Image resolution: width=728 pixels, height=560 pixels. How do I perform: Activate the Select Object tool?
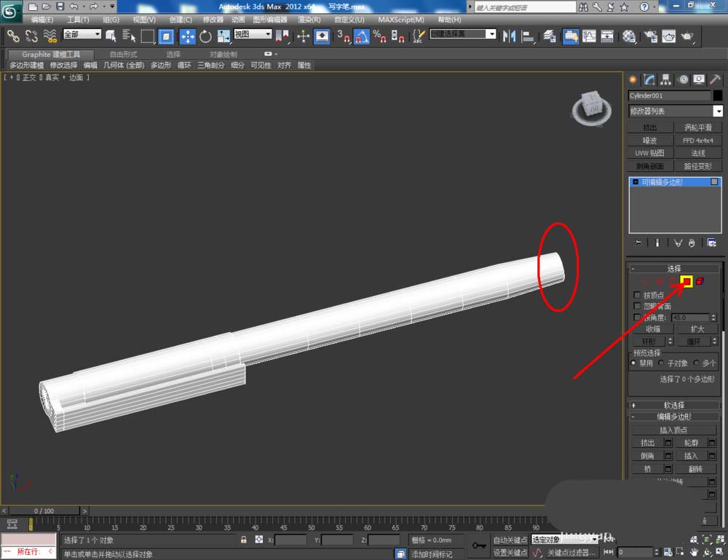point(111,36)
